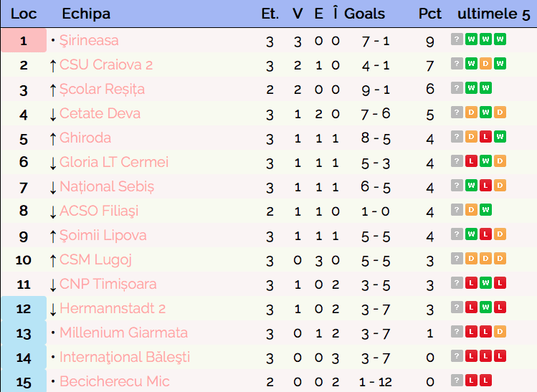Click the last orange D badge for CSM Lugoj
Viewport: 537px width, 392px height.
500,259
